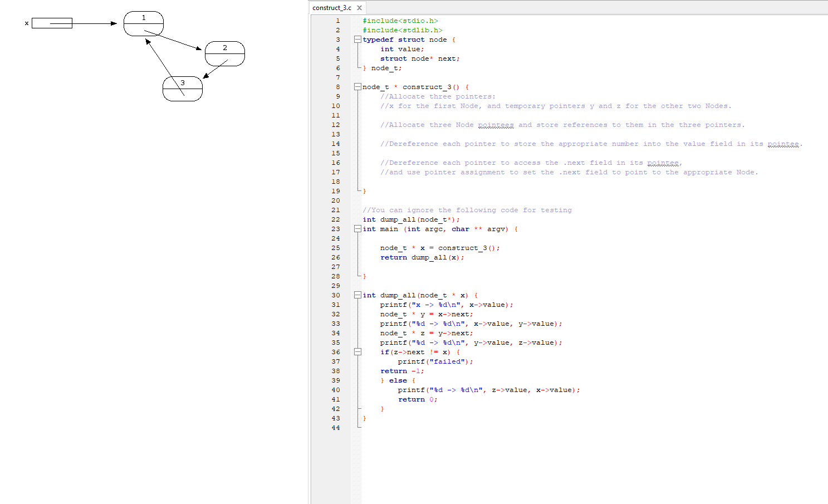This screenshot has height=504, width=828.
Task: Click line number 25 in the gutter
Action: coord(336,248)
